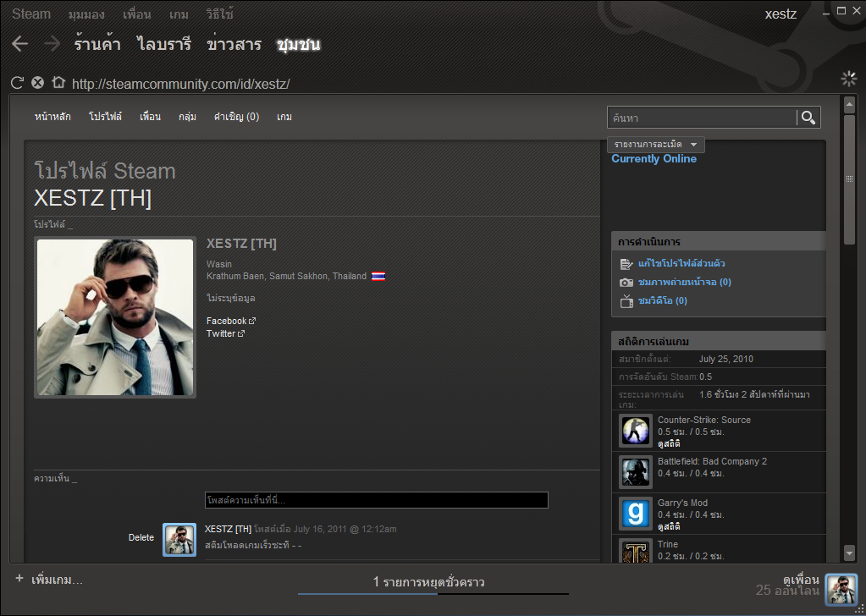Viewport: 866px width, 616px height.
Task: Open the มุมมอง menu
Action: [86, 14]
